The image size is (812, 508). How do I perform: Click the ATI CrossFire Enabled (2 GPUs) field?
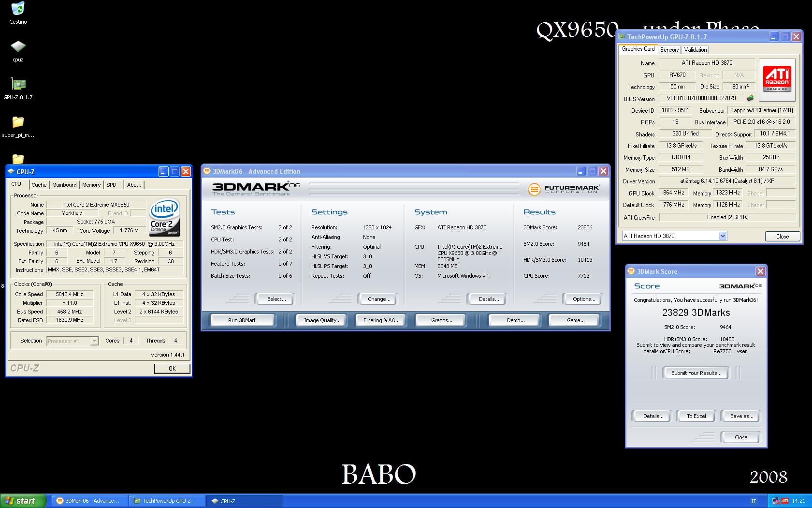[727, 217]
